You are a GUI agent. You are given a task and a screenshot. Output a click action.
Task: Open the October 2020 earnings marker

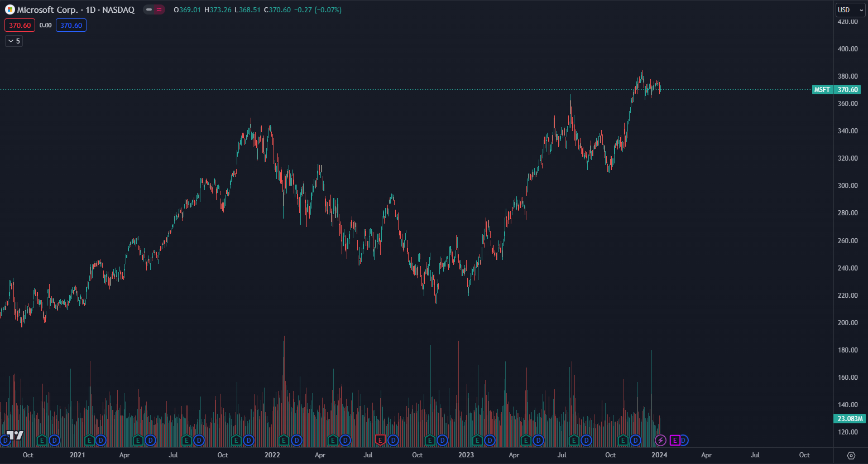41,440
